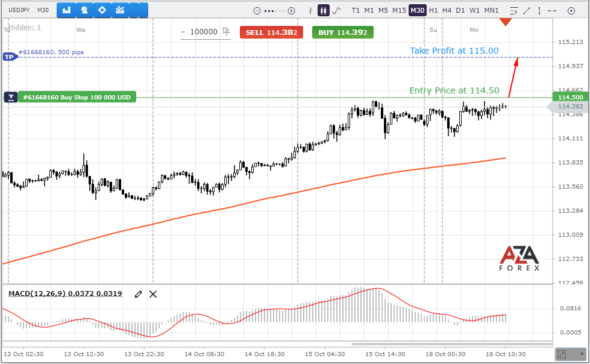The image size is (590, 364).
Task: Edit MACD indicator with pencil icon
Action: point(139,294)
